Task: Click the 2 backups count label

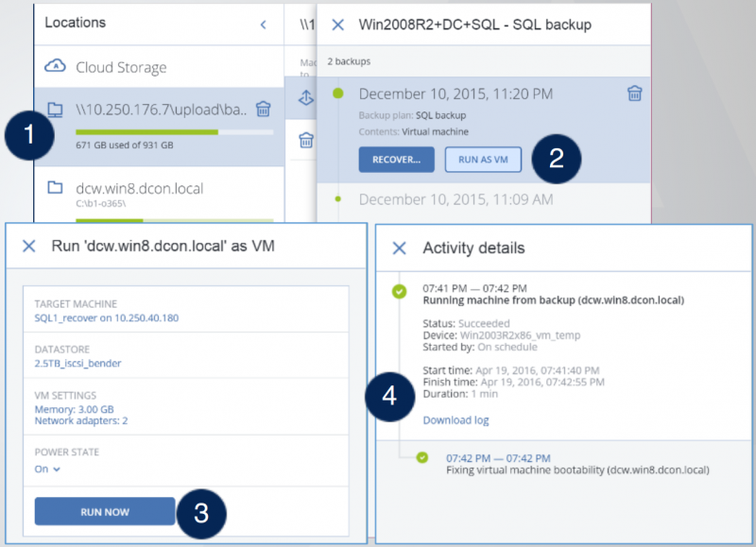Action: pyautogui.click(x=349, y=61)
